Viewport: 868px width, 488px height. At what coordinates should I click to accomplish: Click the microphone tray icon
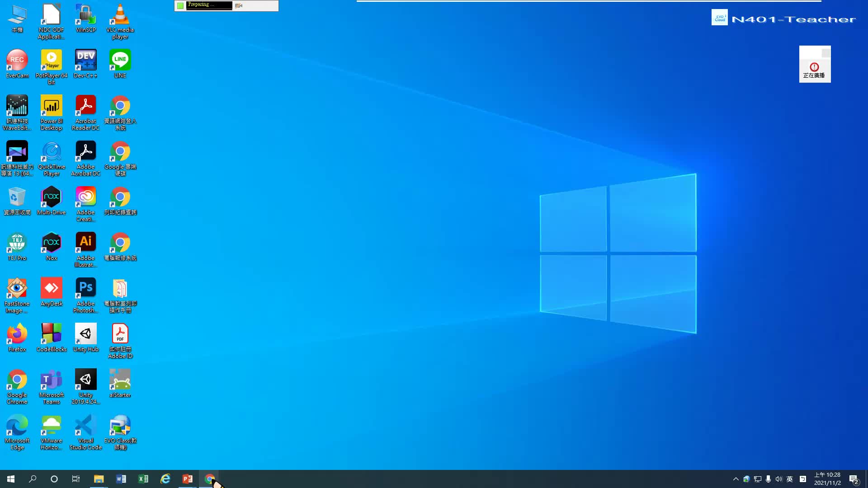tap(768, 479)
